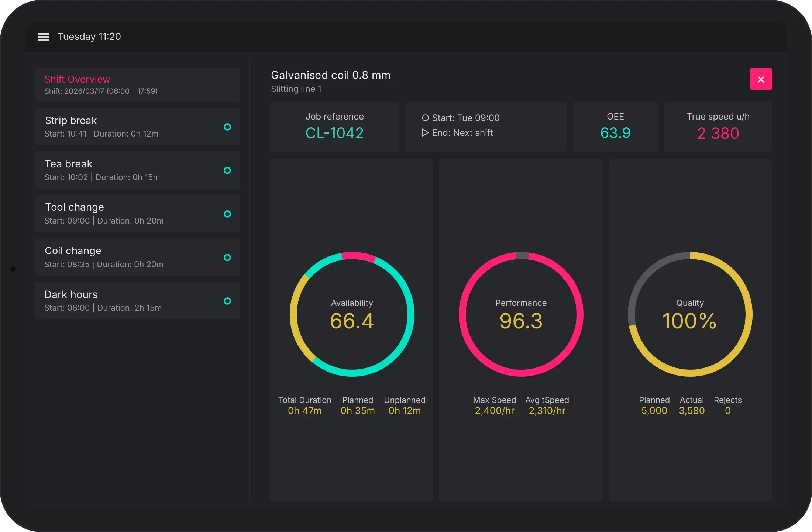The width and height of the screenshot is (812, 532).
Task: Open the Coil change event title
Action: point(73,251)
